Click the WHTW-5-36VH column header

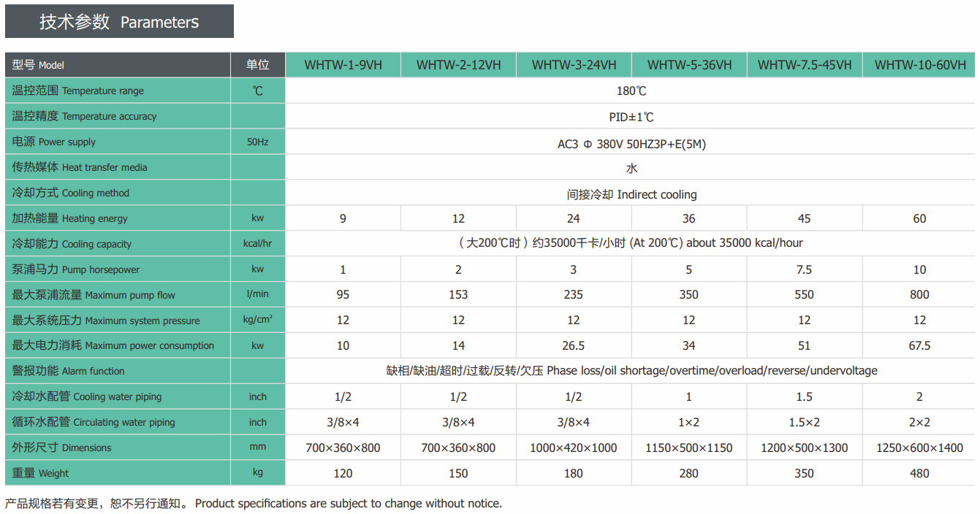[x=688, y=65]
